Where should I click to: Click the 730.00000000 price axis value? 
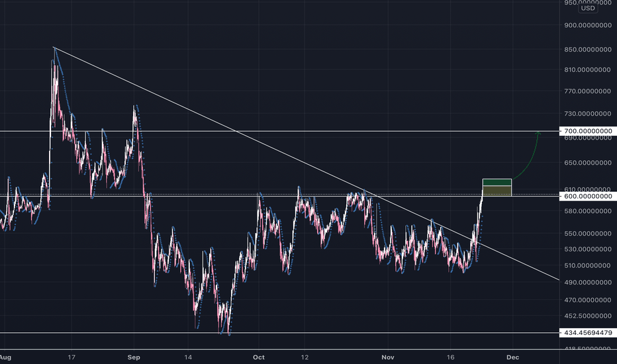[x=587, y=113]
